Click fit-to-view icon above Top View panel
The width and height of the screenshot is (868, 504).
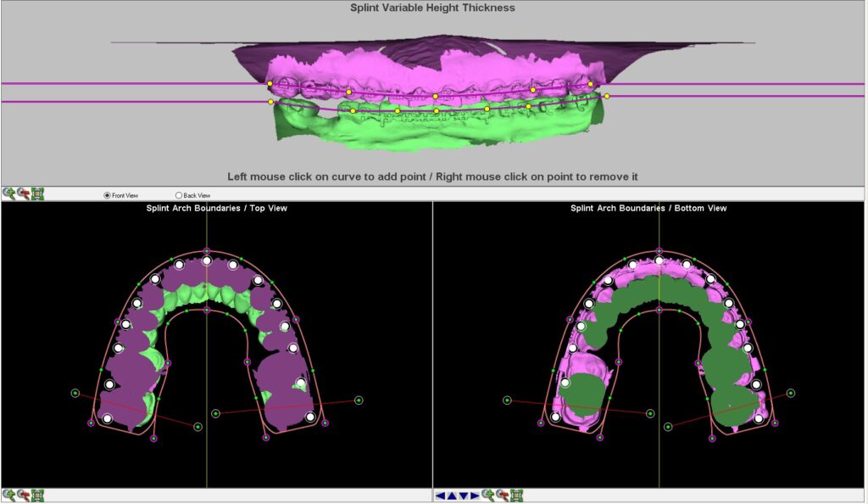click(x=37, y=193)
